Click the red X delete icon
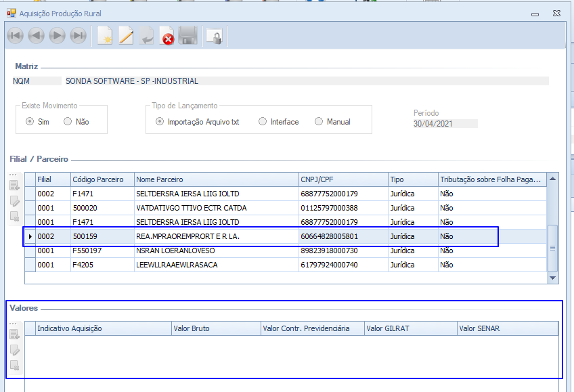 pyautogui.click(x=167, y=37)
